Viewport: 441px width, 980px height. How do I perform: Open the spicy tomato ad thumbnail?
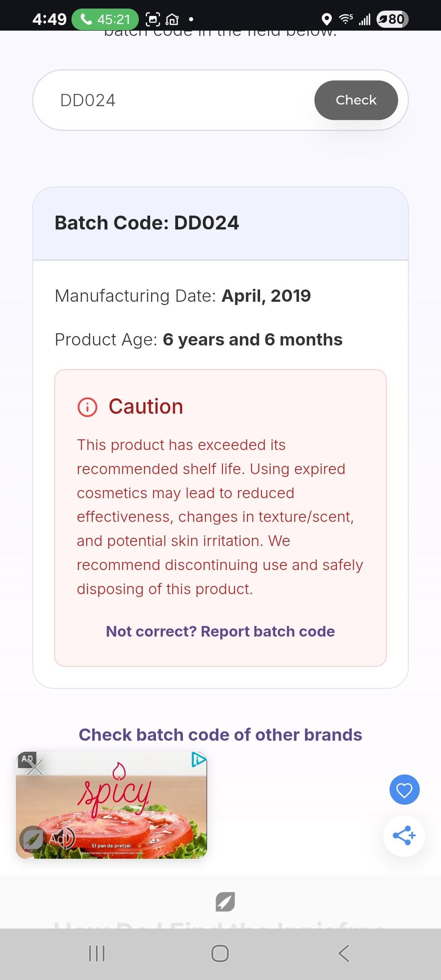(x=122, y=808)
